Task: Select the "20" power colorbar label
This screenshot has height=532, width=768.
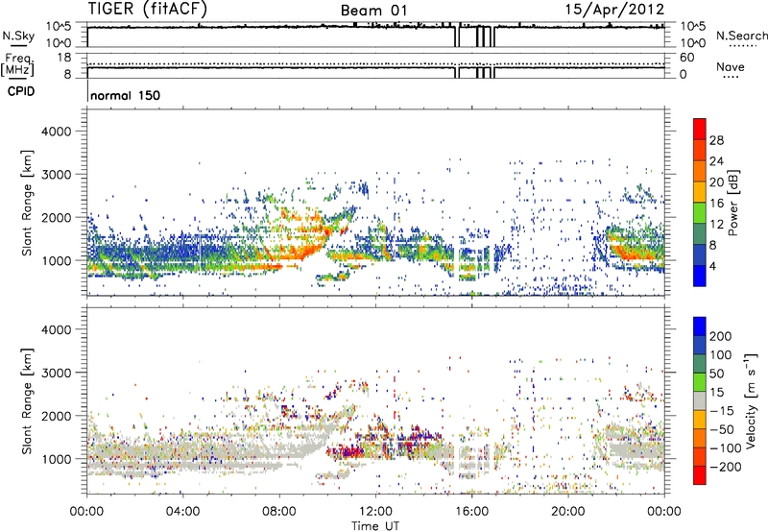Action: tap(716, 182)
